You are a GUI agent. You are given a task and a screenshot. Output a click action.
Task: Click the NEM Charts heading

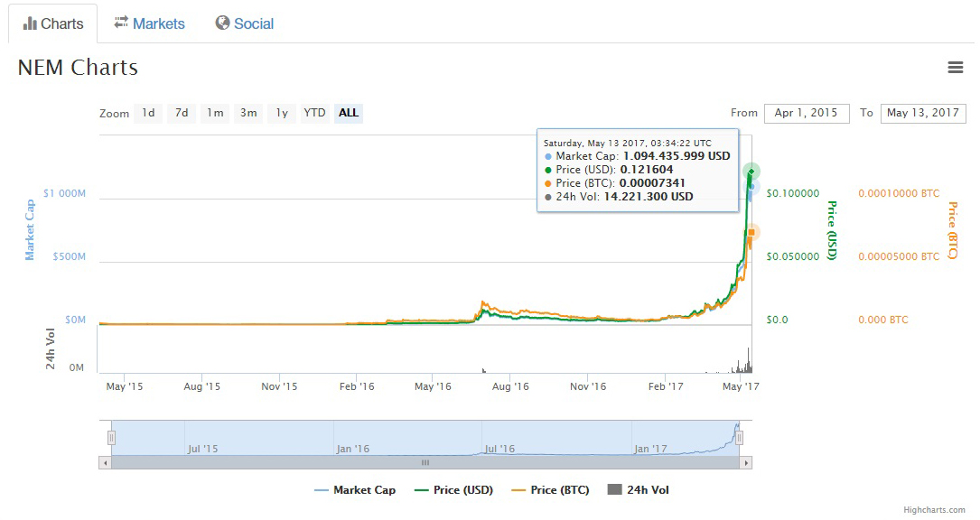pyautogui.click(x=78, y=68)
